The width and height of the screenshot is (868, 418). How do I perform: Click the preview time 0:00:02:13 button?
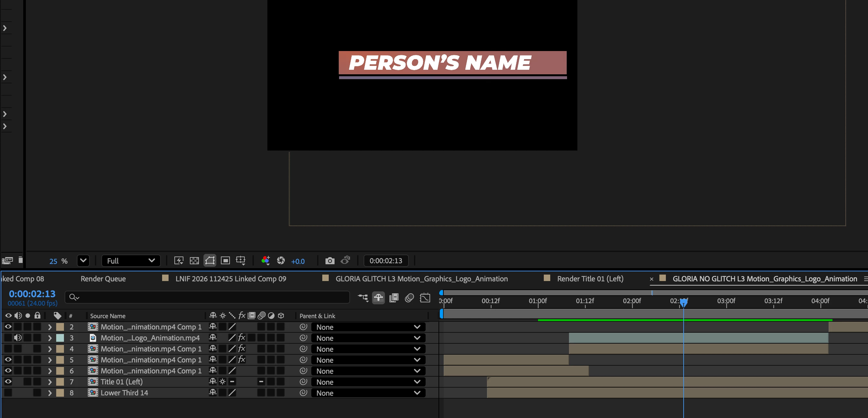tap(386, 261)
